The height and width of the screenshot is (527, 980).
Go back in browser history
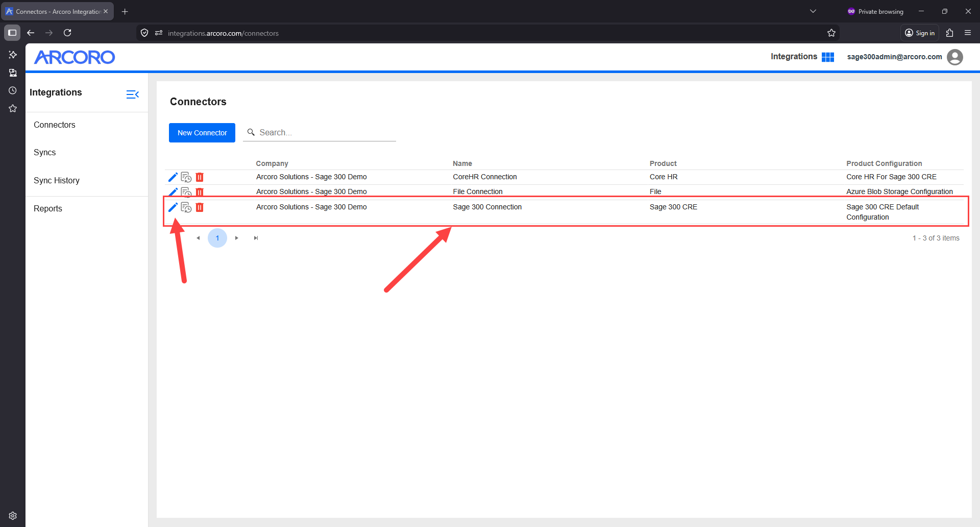click(x=31, y=33)
